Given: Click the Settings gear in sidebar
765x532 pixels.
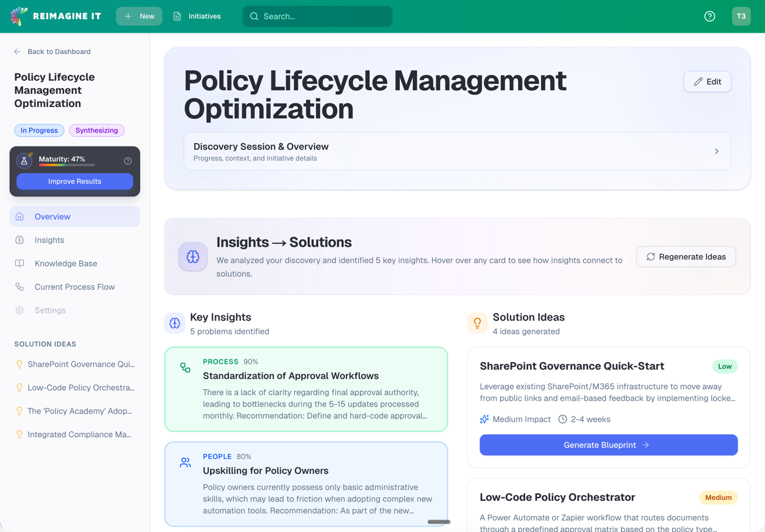Looking at the screenshot, I should (18, 310).
